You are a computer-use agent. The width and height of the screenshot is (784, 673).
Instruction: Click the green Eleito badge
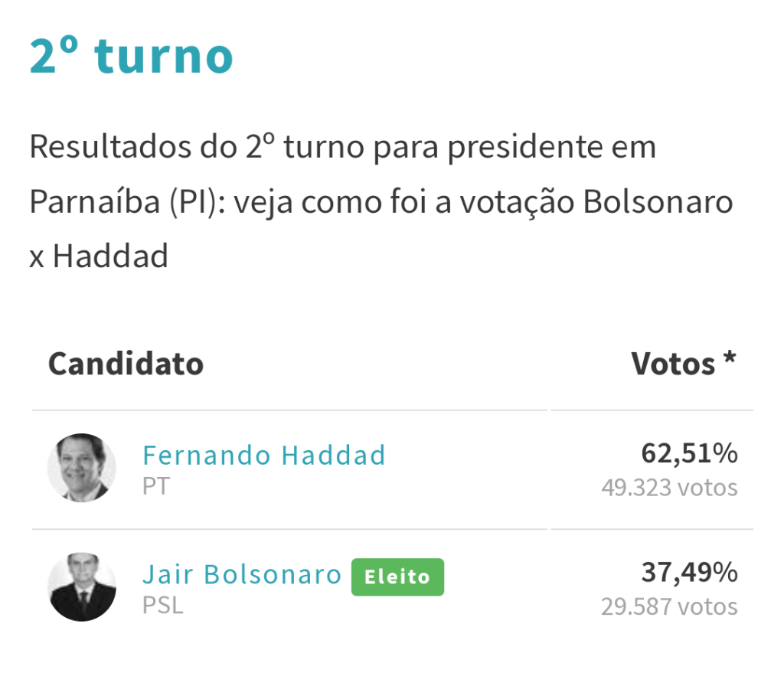tap(397, 577)
